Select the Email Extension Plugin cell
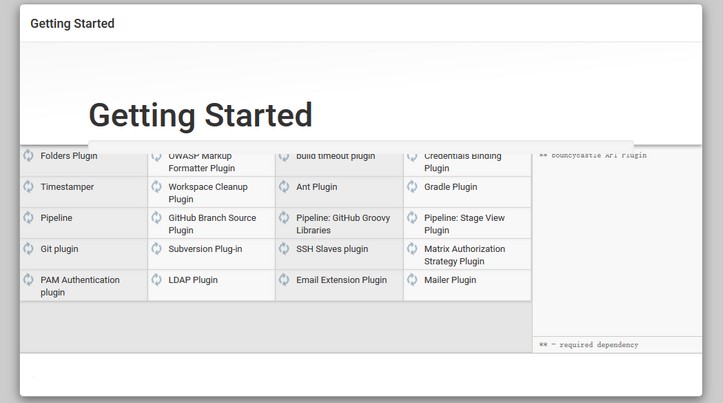The image size is (723, 403). click(x=339, y=285)
